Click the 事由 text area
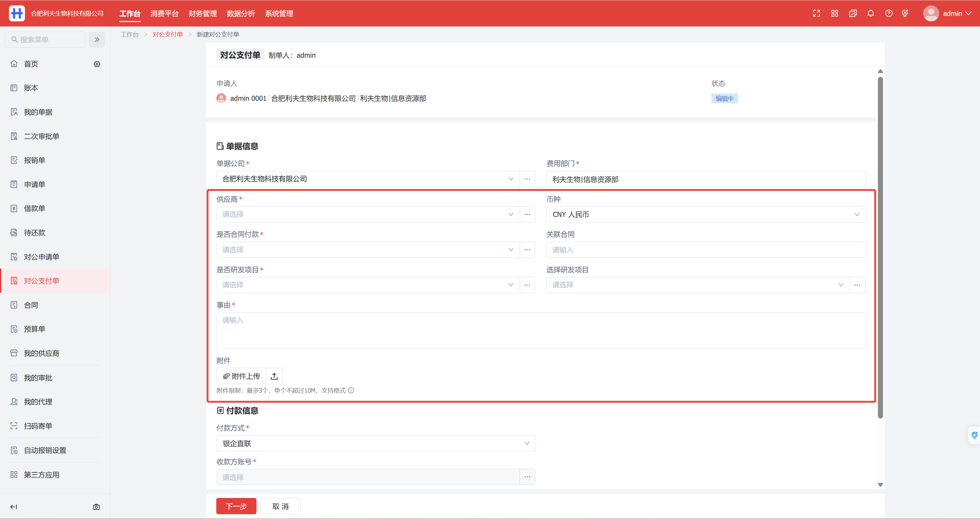The image size is (980, 519). 541,330
